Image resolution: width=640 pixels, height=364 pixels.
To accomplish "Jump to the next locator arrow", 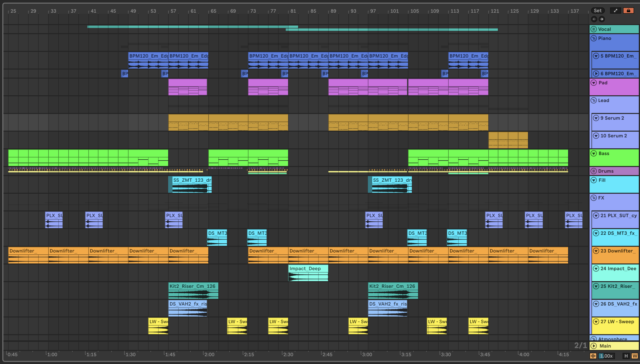I will [x=602, y=19].
